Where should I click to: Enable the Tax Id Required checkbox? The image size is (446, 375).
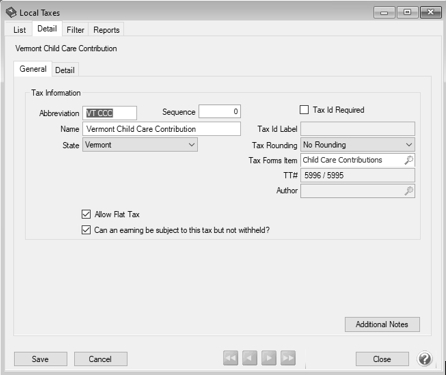point(304,110)
